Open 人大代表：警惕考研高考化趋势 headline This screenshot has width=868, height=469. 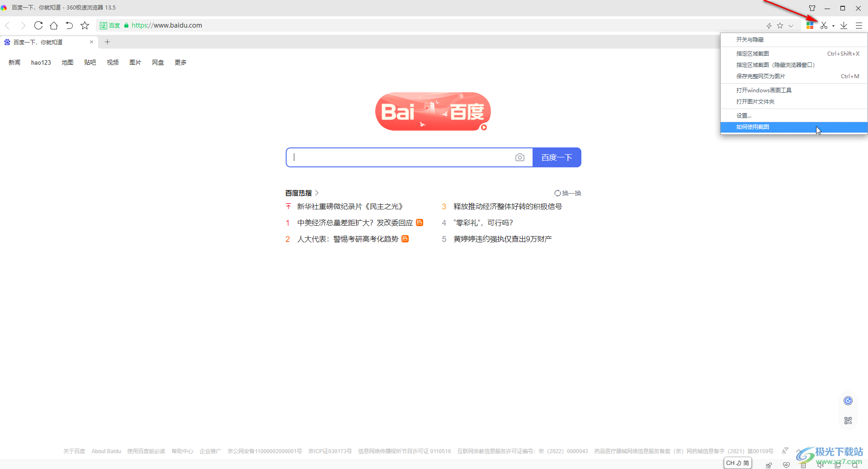click(x=348, y=239)
